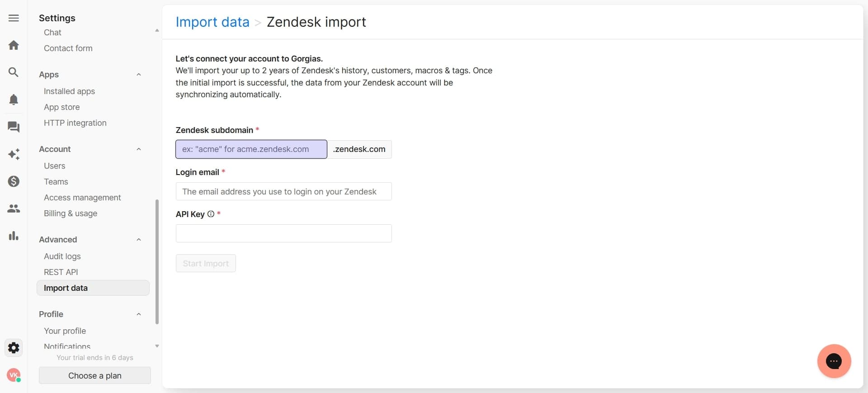Viewport: 868px width, 393px height.
Task: Collapse the Account section
Action: click(139, 149)
